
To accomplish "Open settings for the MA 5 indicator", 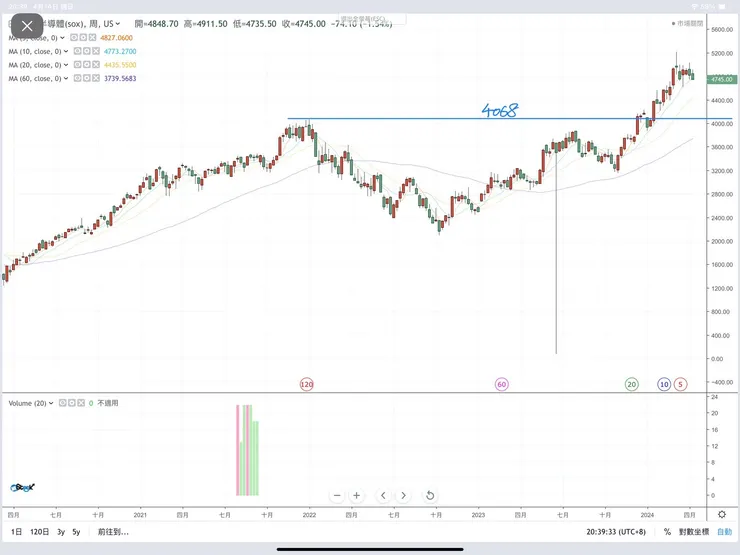I will click(83, 37).
